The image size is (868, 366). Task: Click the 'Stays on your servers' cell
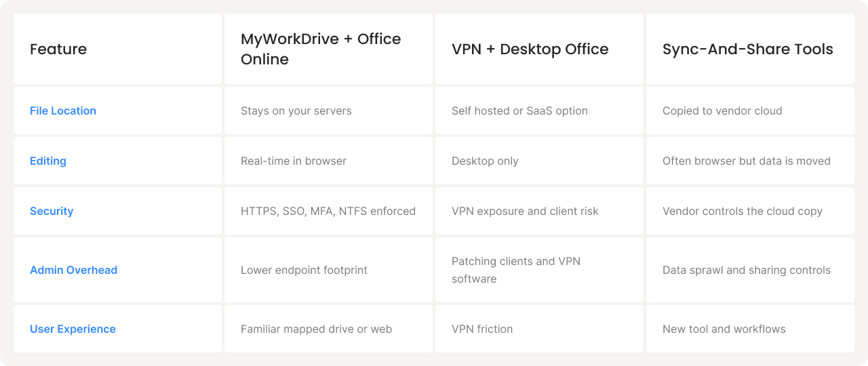[296, 110]
